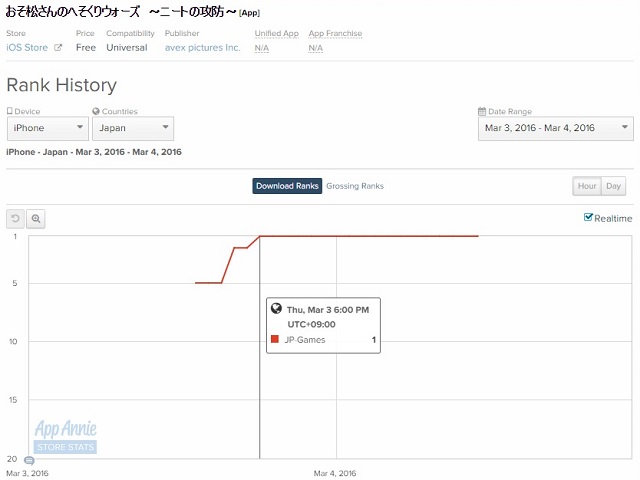Click the calendar icon next to Date Range

[482, 111]
